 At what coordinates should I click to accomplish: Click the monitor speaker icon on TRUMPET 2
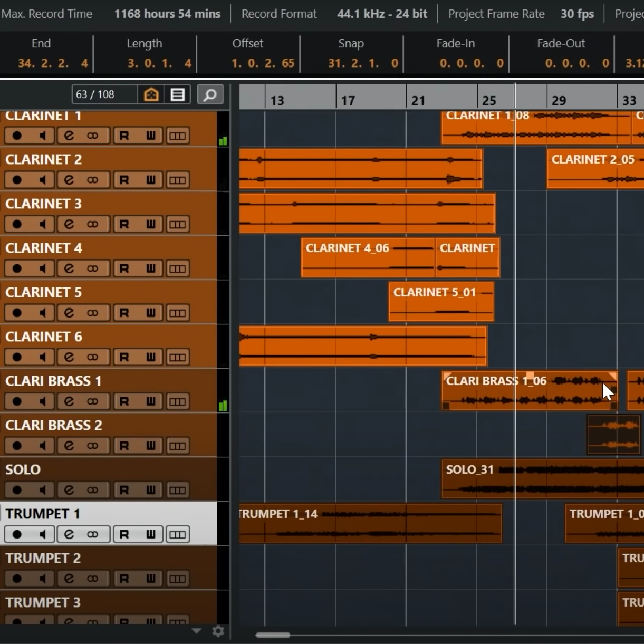pyautogui.click(x=43, y=579)
